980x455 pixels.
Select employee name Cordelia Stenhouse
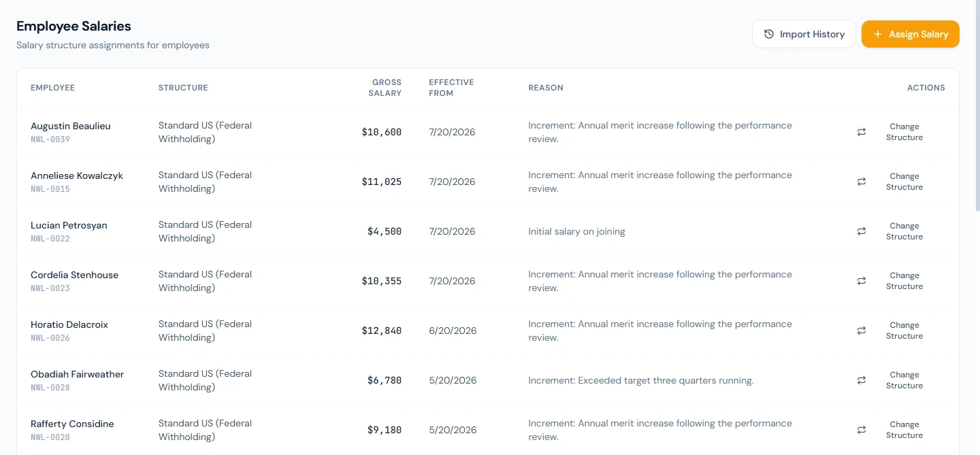[x=75, y=275]
